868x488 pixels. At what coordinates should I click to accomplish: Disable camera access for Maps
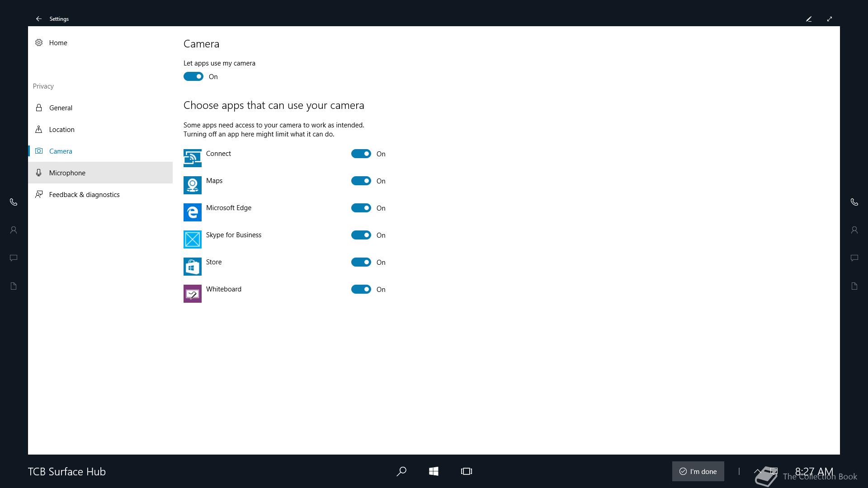tap(361, 181)
